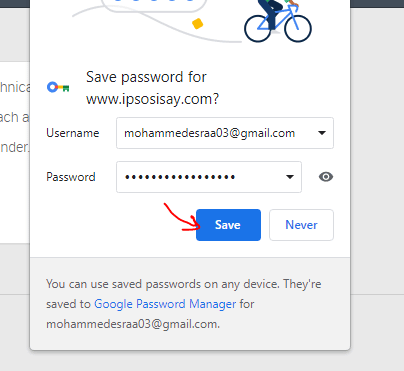Click the background page text ending in "nder."

(x=15, y=147)
